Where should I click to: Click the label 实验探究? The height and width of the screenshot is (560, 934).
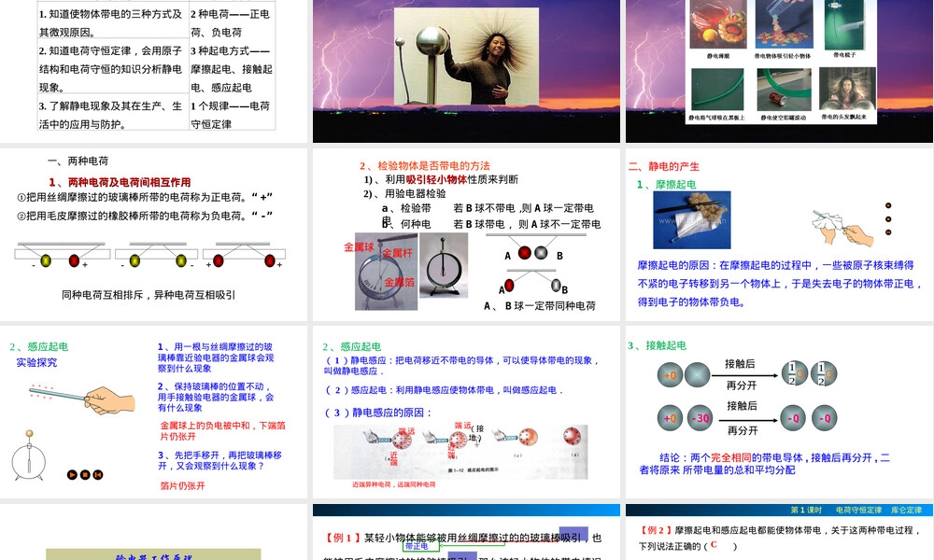tap(36, 362)
